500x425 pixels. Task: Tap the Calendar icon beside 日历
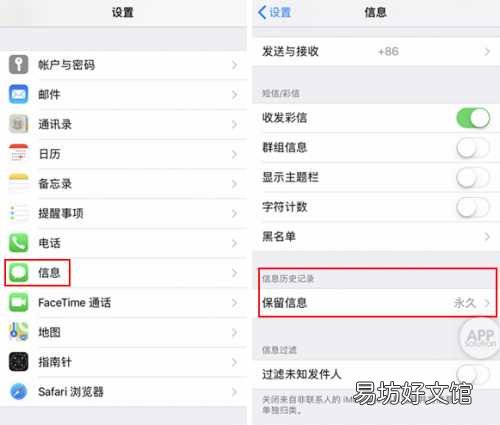(18, 154)
